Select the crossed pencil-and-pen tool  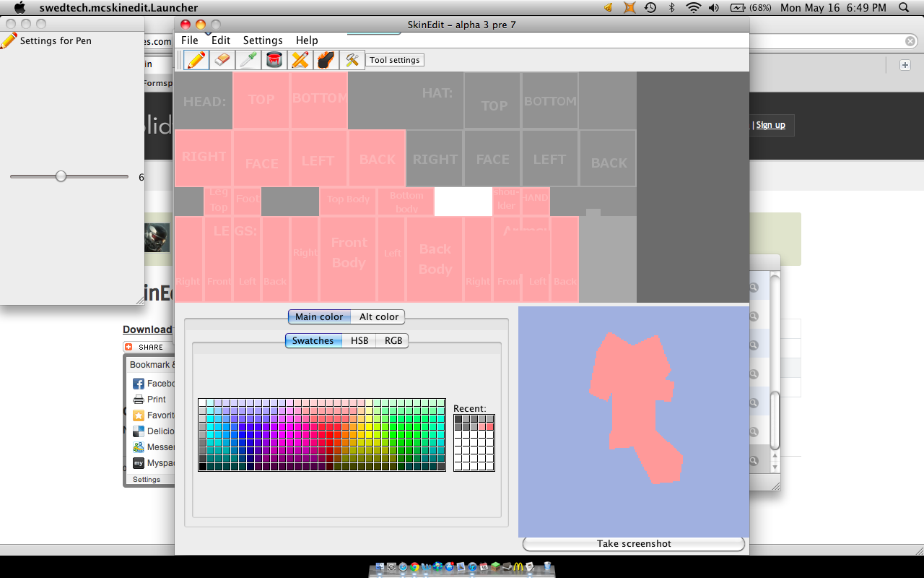tap(300, 59)
